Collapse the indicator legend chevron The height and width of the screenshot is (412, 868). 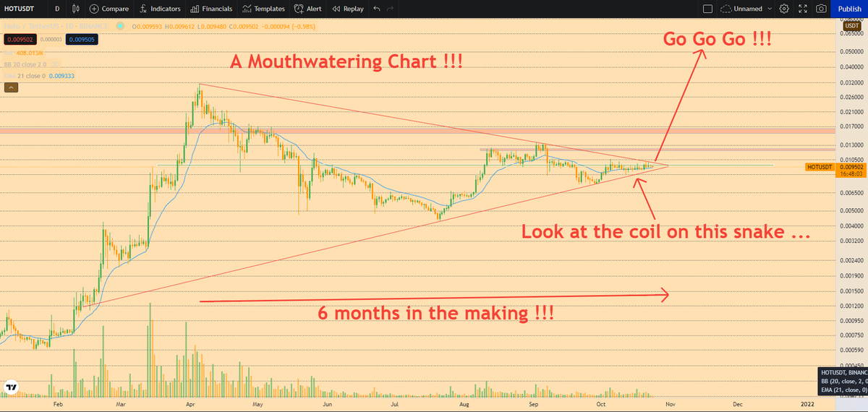(11, 87)
